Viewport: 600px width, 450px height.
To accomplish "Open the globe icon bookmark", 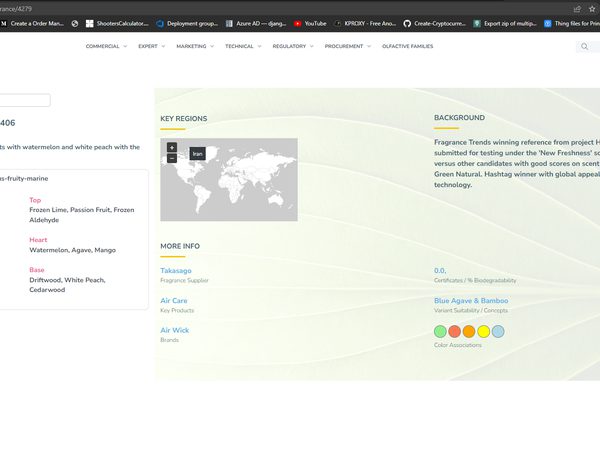I will (x=75, y=23).
